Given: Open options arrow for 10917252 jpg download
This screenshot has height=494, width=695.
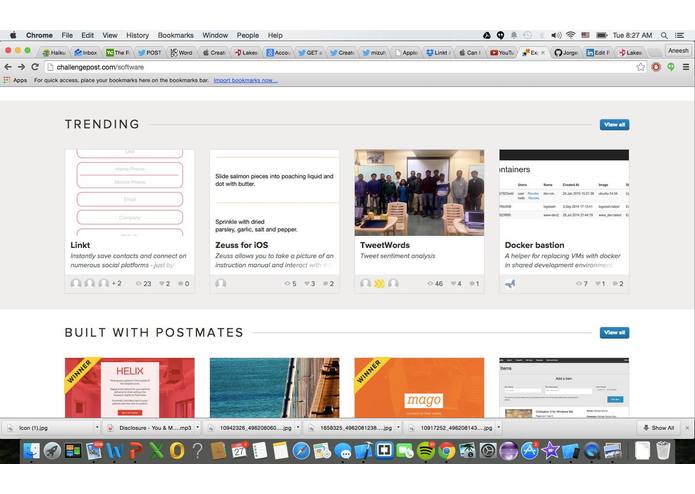Looking at the screenshot, I should click(x=499, y=428).
